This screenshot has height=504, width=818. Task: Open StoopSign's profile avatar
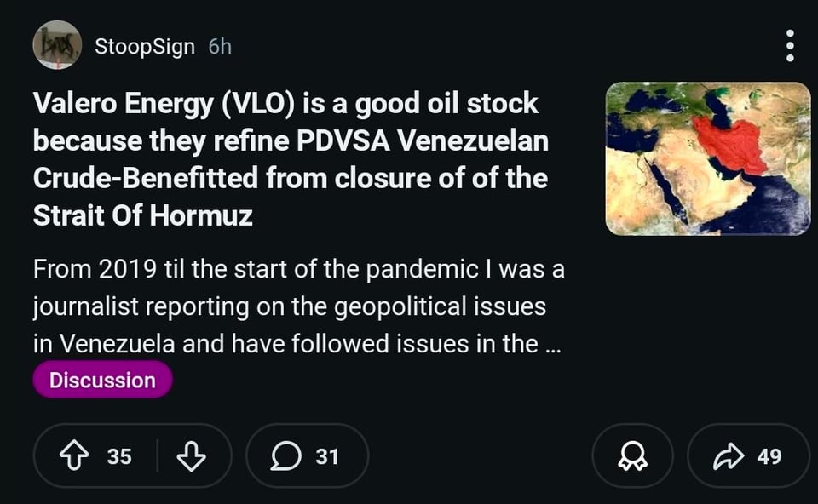point(57,45)
